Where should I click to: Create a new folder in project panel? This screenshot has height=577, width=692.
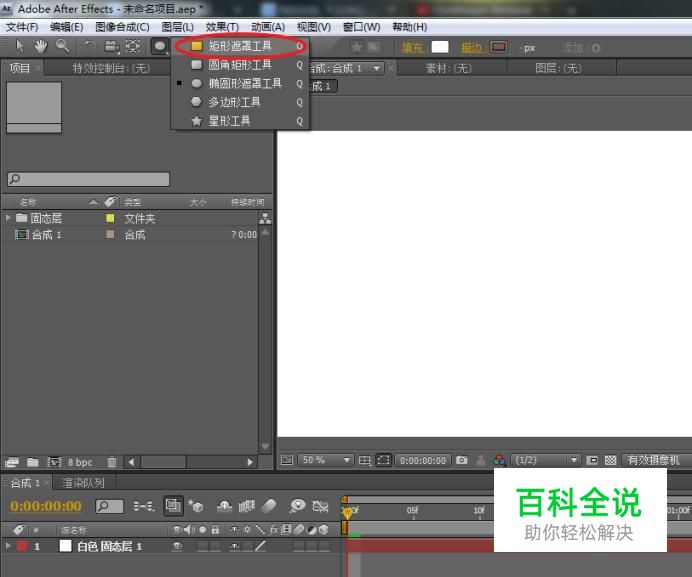[33, 462]
